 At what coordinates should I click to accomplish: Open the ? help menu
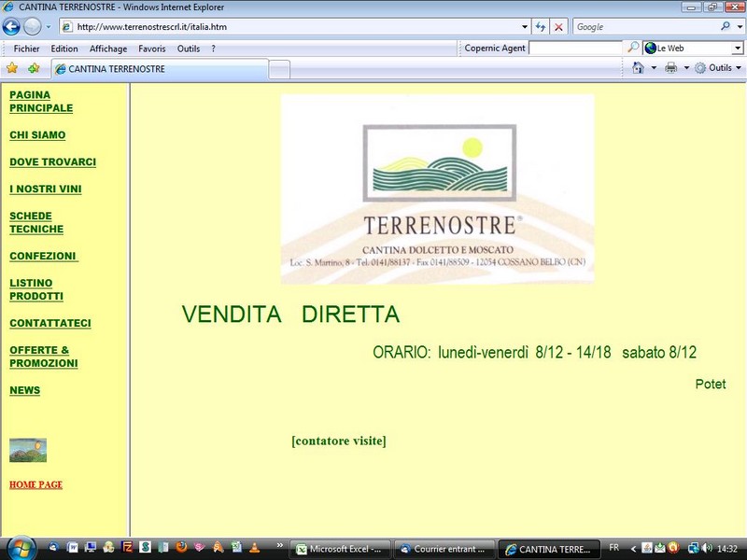(x=213, y=49)
